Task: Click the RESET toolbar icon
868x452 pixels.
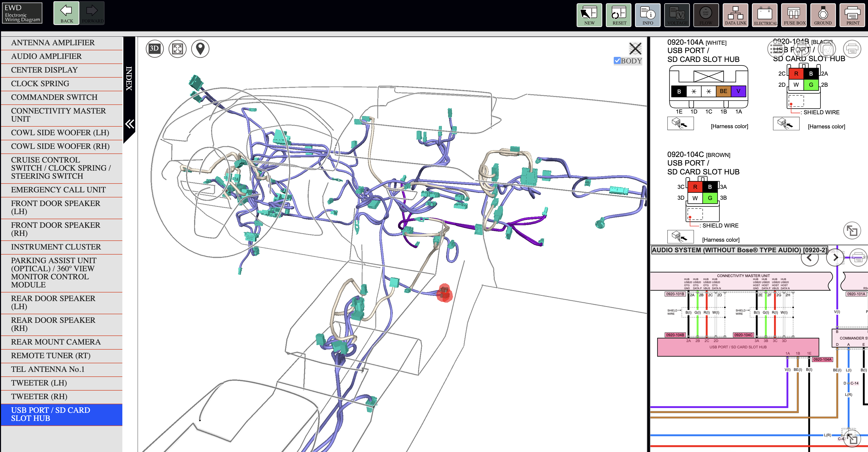Action: [619, 15]
